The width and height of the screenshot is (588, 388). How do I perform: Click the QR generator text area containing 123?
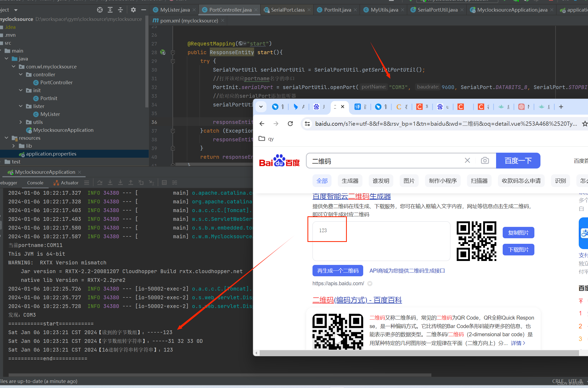(x=381, y=241)
